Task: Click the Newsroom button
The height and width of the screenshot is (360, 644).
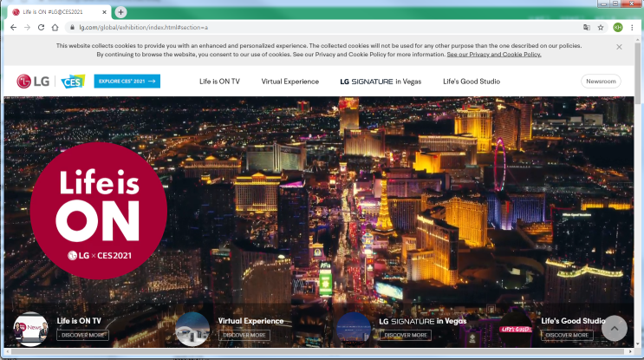Action: pos(601,82)
